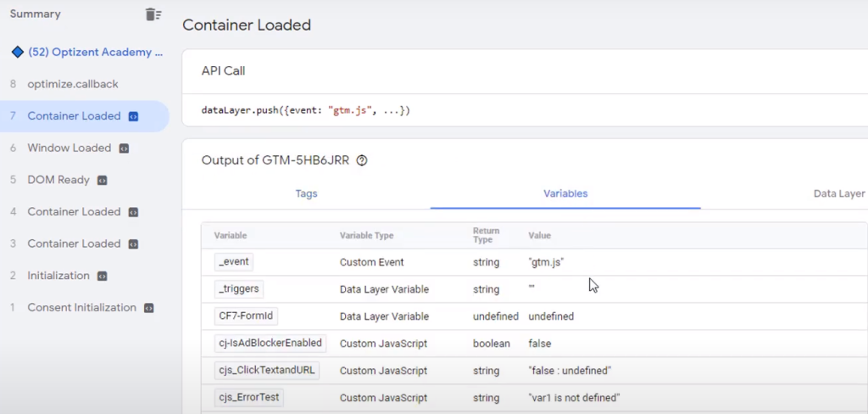The width and height of the screenshot is (868, 414).
Task: Click code icon beside Initialization event
Action: tap(103, 276)
